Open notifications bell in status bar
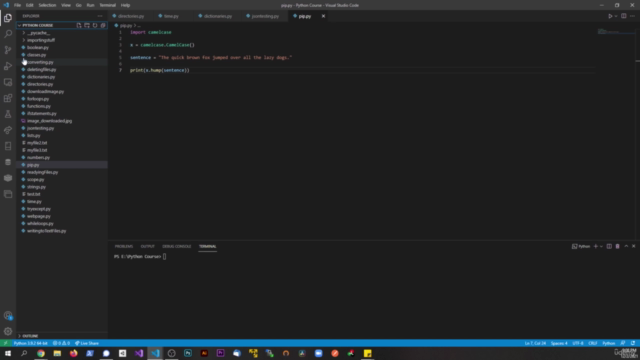The width and height of the screenshot is (640, 360). (x=633, y=343)
